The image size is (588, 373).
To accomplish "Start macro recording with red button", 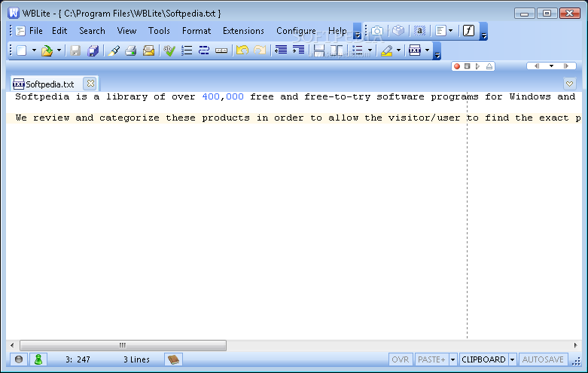I will click(x=457, y=66).
